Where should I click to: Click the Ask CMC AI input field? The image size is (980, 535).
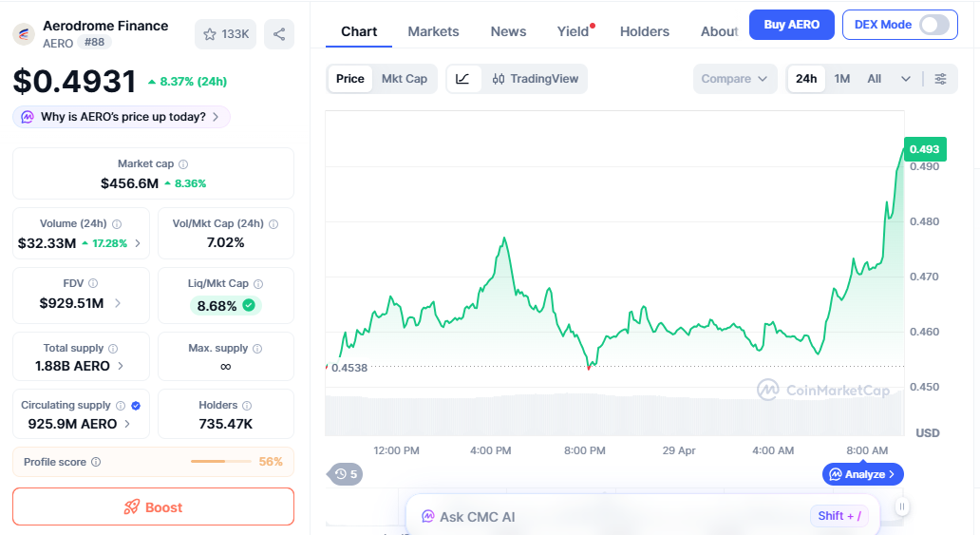(x=643, y=516)
